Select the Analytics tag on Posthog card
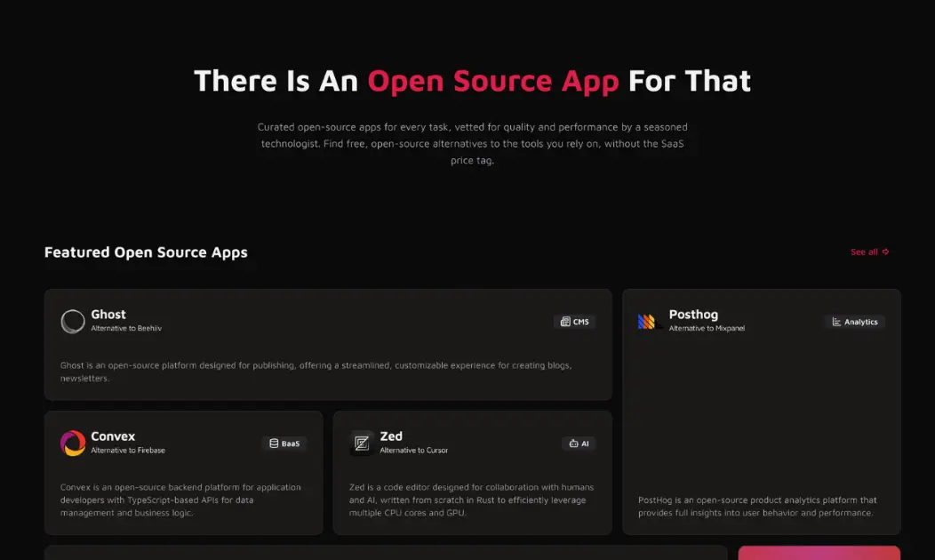 coord(854,322)
